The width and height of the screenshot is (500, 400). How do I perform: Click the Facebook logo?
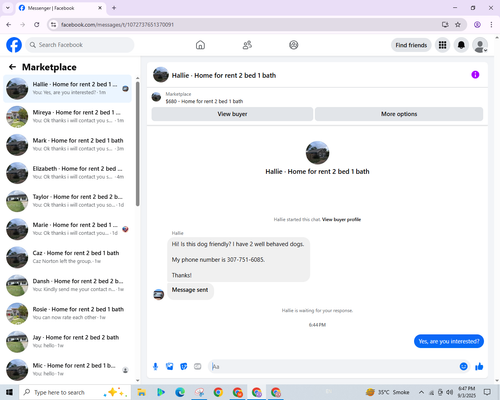(14, 45)
